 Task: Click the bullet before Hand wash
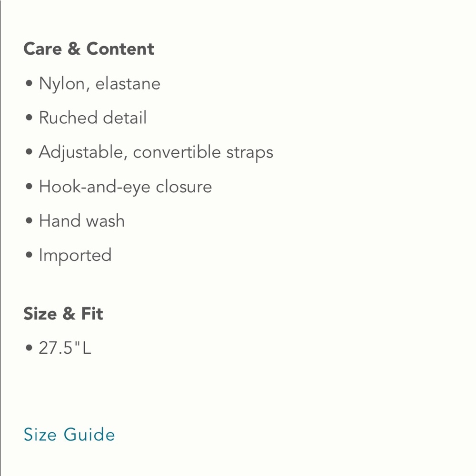tap(29, 220)
